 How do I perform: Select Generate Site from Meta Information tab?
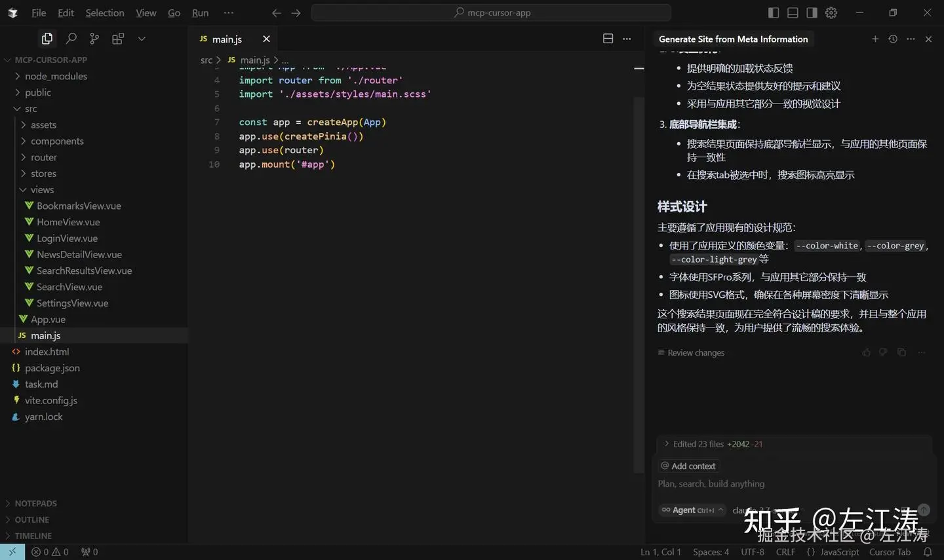pos(733,39)
